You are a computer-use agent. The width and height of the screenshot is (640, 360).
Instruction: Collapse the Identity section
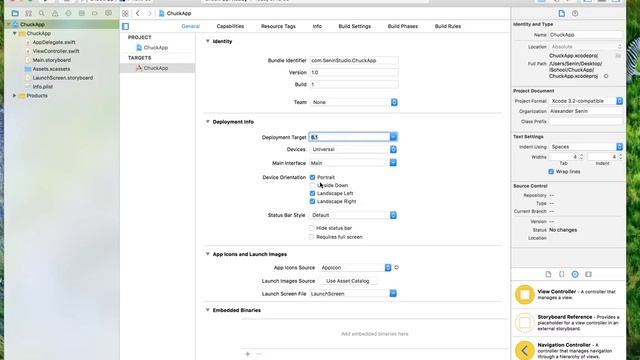[207, 41]
